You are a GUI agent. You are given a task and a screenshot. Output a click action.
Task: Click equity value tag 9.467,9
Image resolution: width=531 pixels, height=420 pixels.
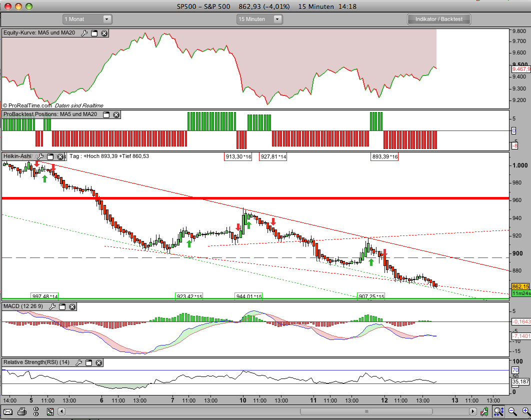[521, 69]
